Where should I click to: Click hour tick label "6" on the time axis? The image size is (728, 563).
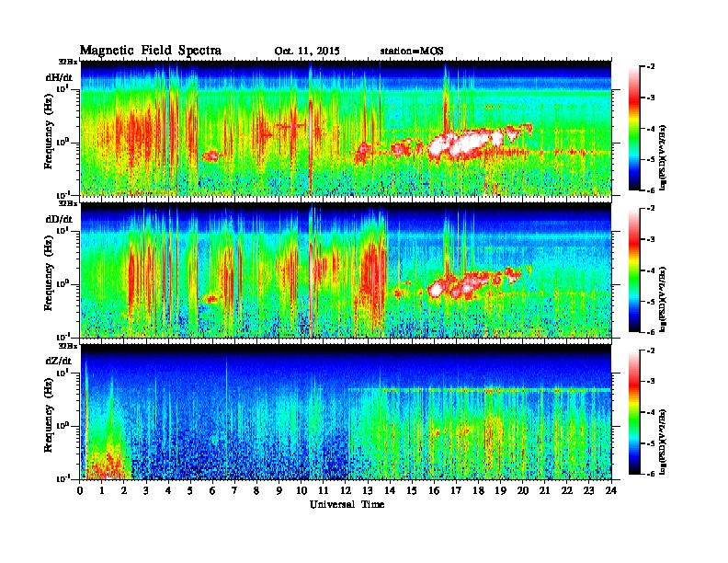[212, 491]
